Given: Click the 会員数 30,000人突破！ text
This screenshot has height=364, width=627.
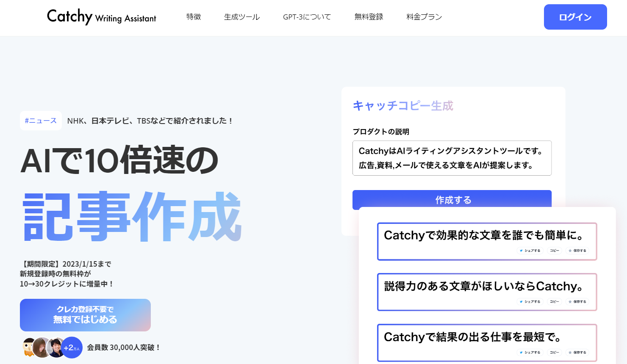Looking at the screenshot, I should (124, 347).
